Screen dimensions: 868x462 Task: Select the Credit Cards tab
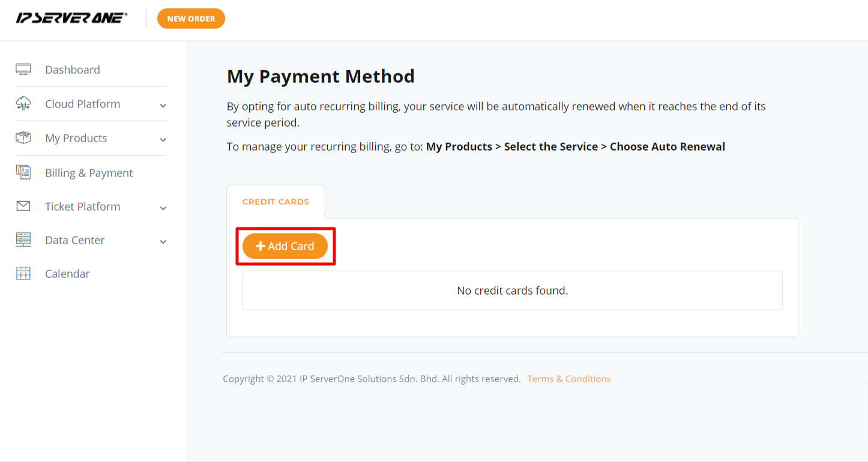tap(276, 202)
